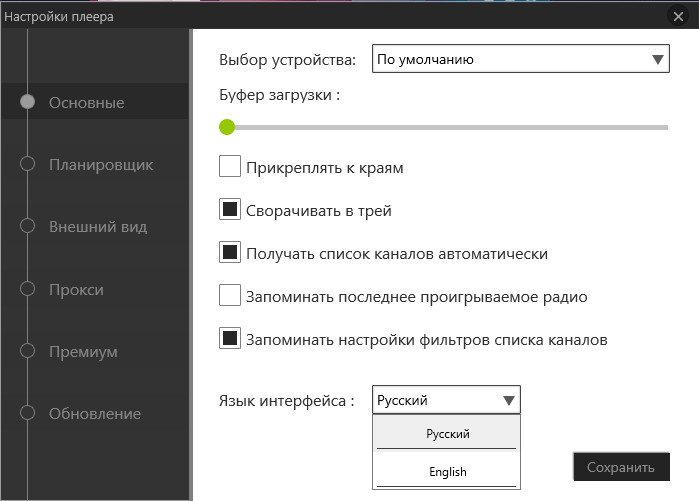
Task: Open the Выбор устройства dropdown
Action: tap(521, 58)
